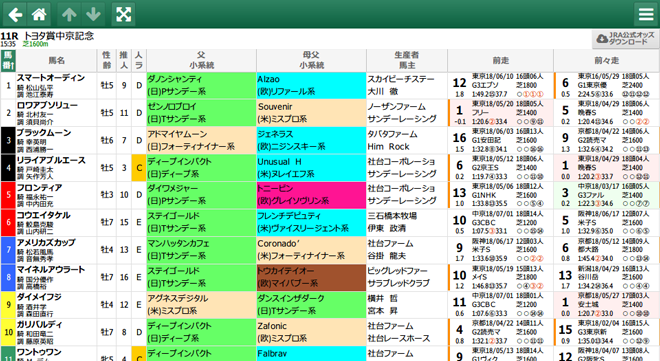Image resolution: width=660 pixels, height=361 pixels.
Task: Select 父 小系統 column header
Action: [201, 61]
